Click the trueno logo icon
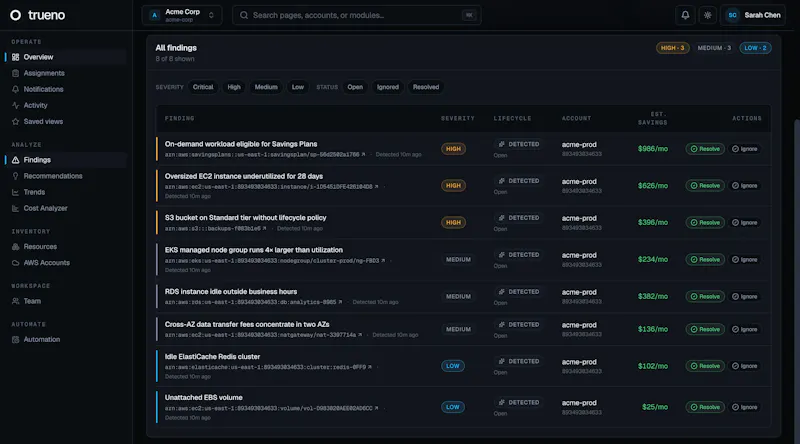The height and width of the screenshot is (444, 800). click(16, 15)
